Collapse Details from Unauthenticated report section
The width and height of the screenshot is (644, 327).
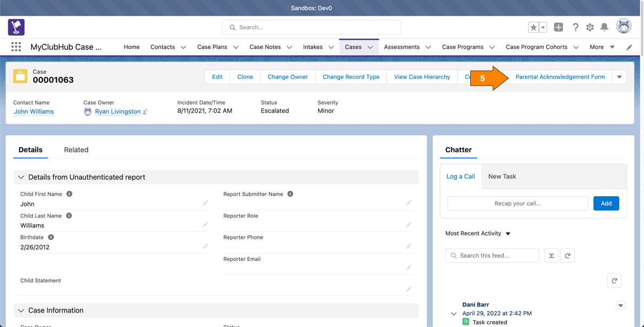click(21, 177)
